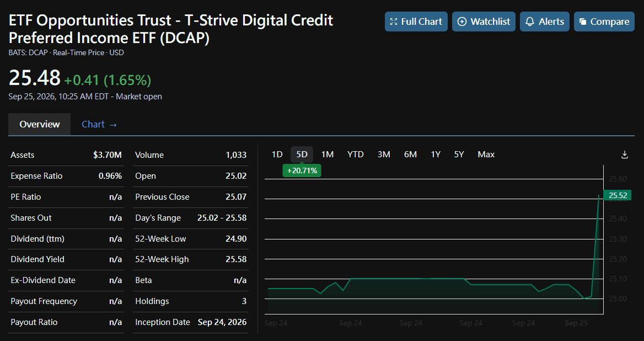Image resolution: width=644 pixels, height=341 pixels.
Task: Click the download chart data icon
Action: [x=624, y=154]
